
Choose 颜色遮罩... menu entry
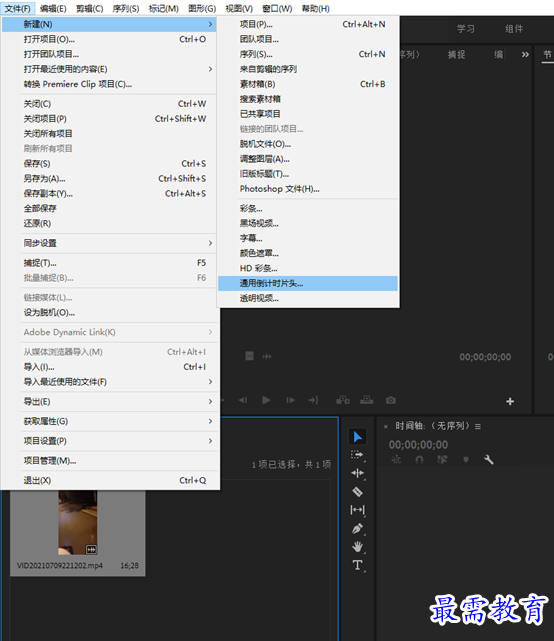[308, 253]
